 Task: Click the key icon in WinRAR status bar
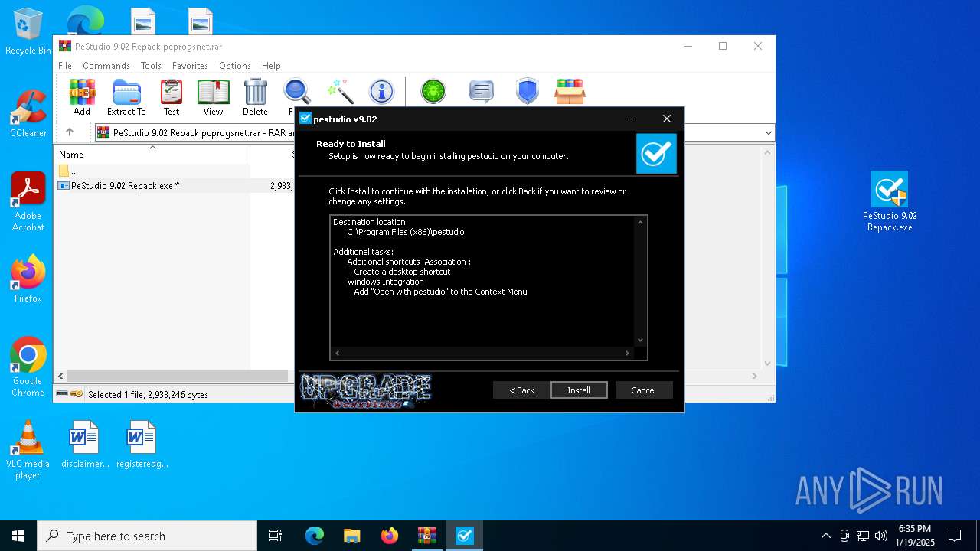tap(77, 394)
